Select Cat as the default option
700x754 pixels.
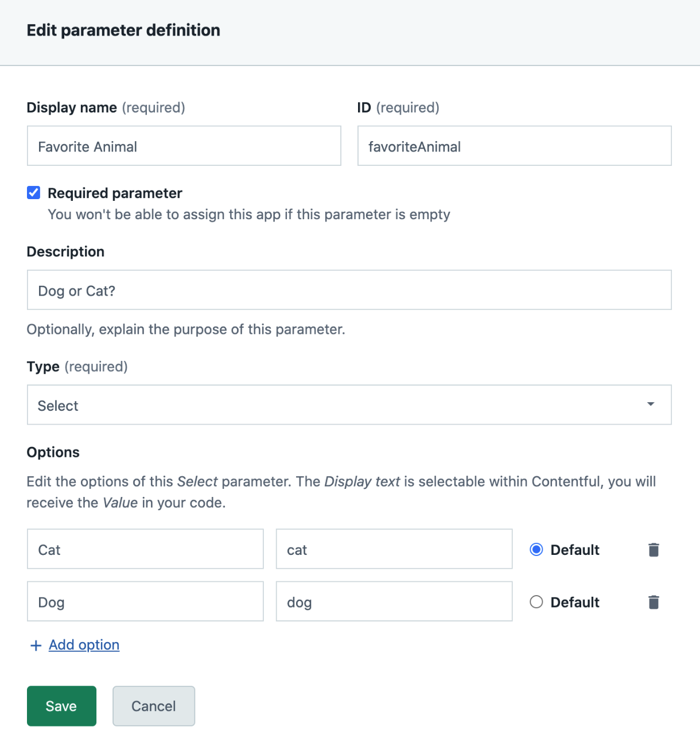pos(536,550)
